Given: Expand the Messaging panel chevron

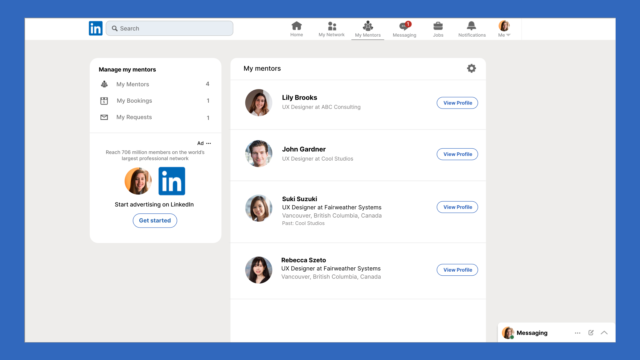Looking at the screenshot, I should [x=604, y=333].
